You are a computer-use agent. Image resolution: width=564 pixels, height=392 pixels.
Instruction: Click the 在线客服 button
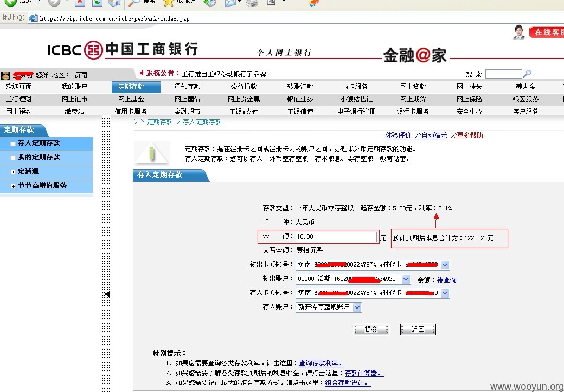tap(547, 32)
